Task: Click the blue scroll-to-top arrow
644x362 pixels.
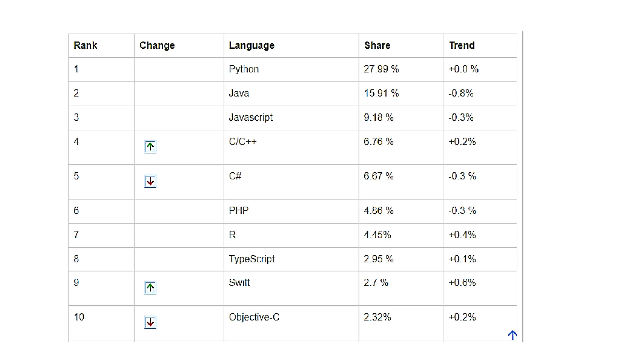Action: [x=513, y=335]
